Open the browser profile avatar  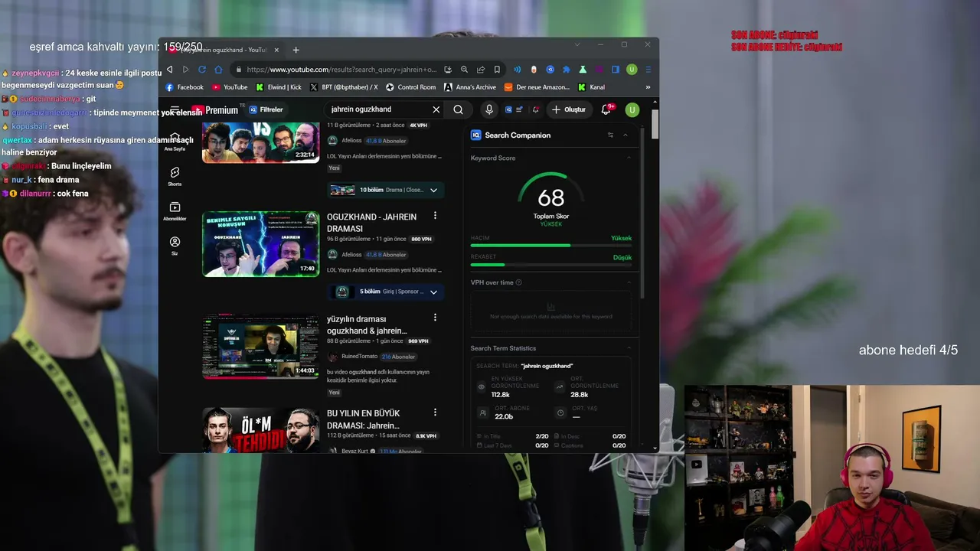pos(632,70)
